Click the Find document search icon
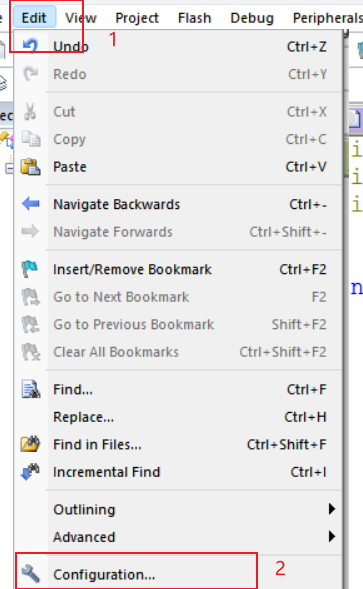This screenshot has width=363, height=589. [31, 389]
